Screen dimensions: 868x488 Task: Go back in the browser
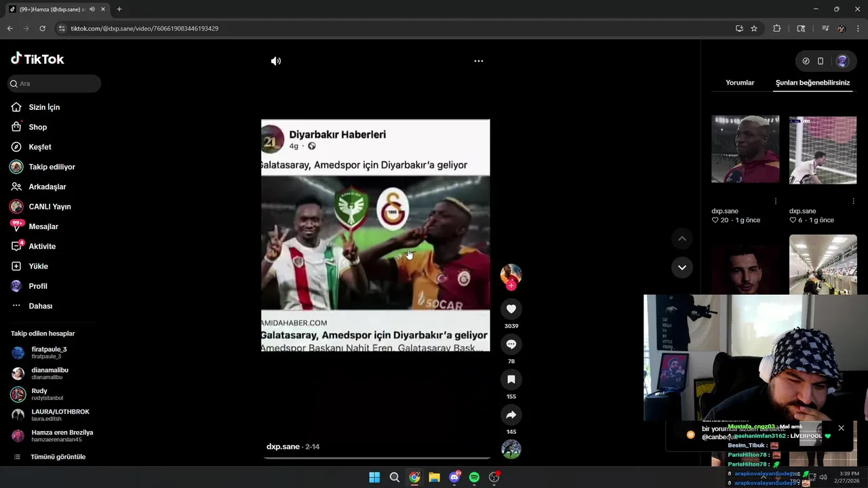coord(9,28)
